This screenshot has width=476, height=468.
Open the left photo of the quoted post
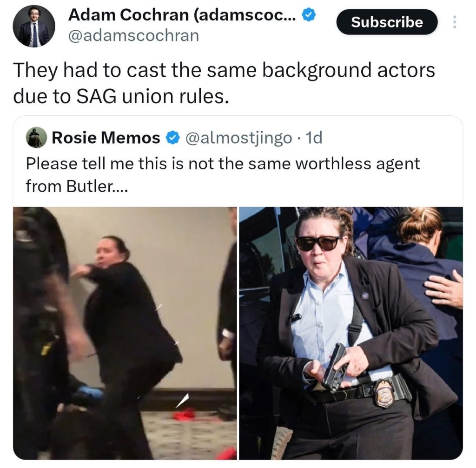pyautogui.click(x=125, y=333)
